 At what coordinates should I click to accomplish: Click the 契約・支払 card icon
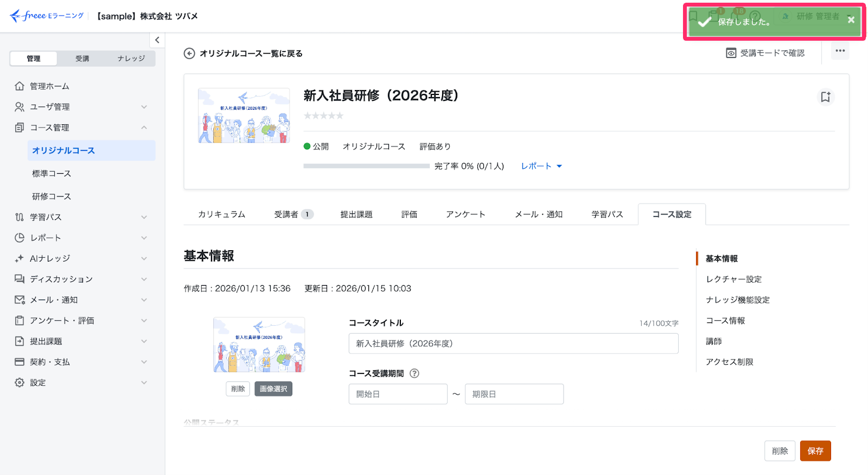[20, 362]
